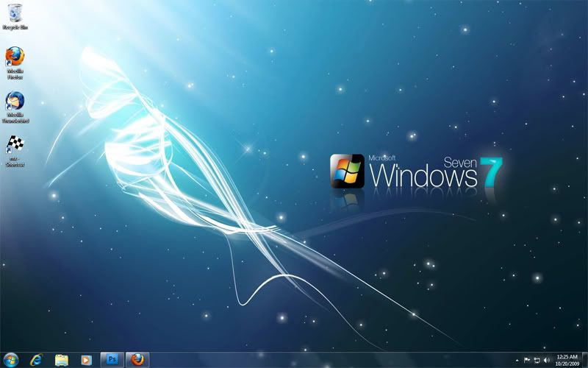Click the date 10/20/2009 in system tray
Viewport: 588px width, 368px height.
[567, 364]
